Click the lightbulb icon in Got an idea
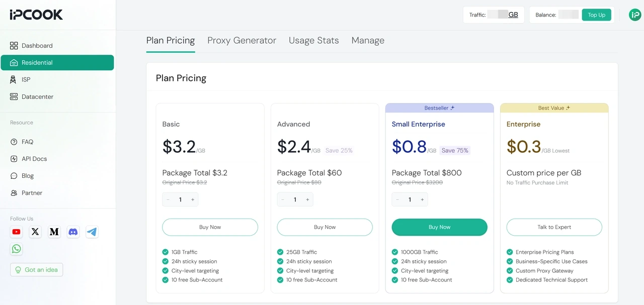This screenshot has height=305, width=644. [19, 270]
